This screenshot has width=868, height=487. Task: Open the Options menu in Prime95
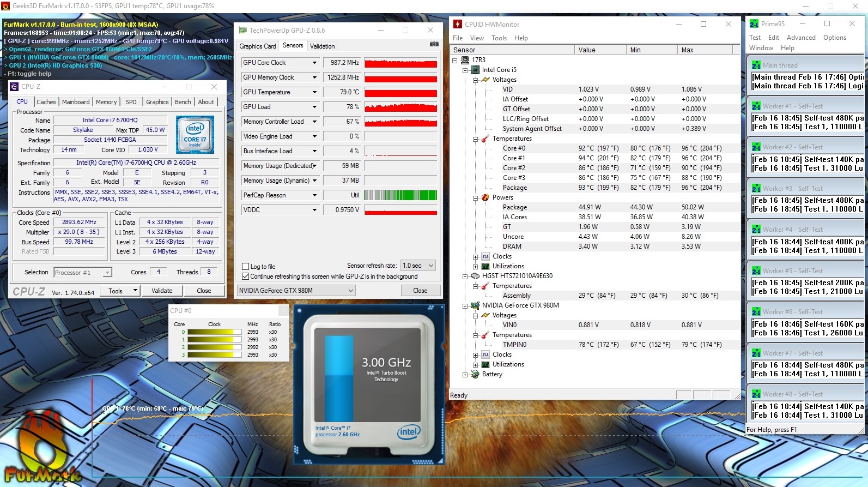(835, 38)
